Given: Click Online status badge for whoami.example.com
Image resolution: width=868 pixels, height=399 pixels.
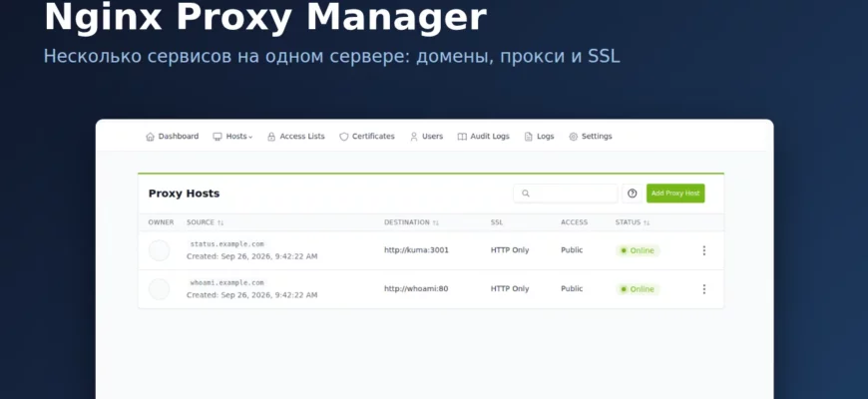Looking at the screenshot, I should tap(638, 289).
